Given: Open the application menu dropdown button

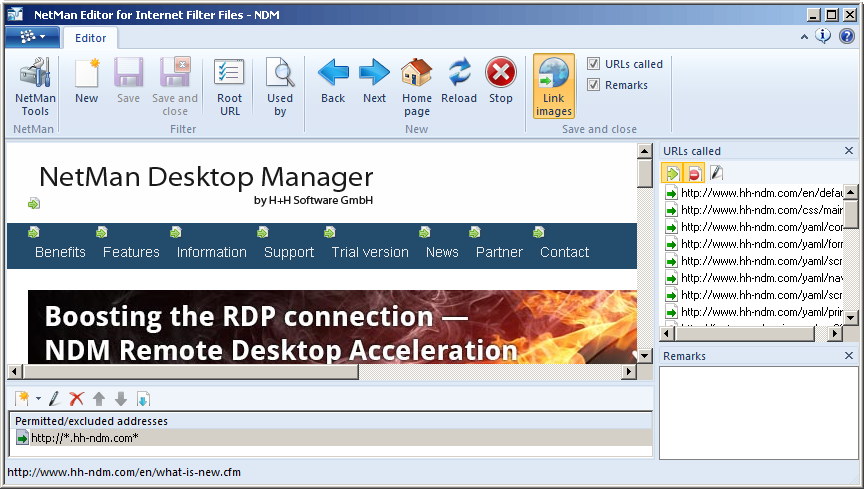Looking at the screenshot, I should tap(32, 37).
